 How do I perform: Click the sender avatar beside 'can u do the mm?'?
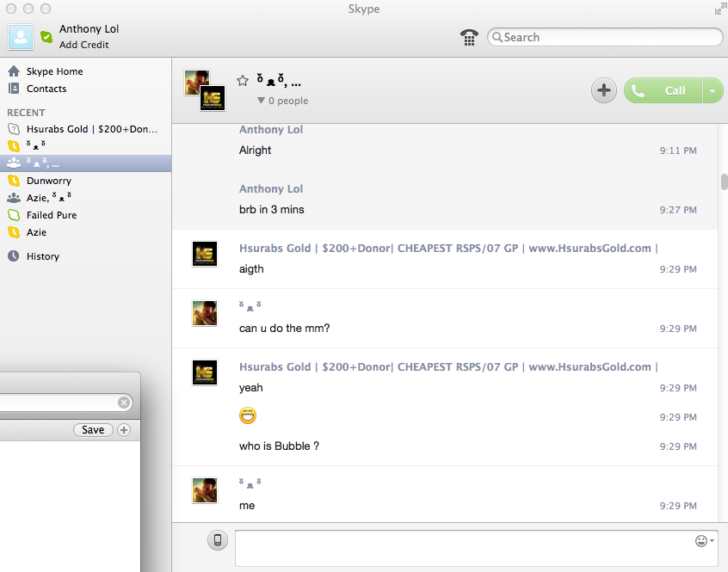click(205, 313)
